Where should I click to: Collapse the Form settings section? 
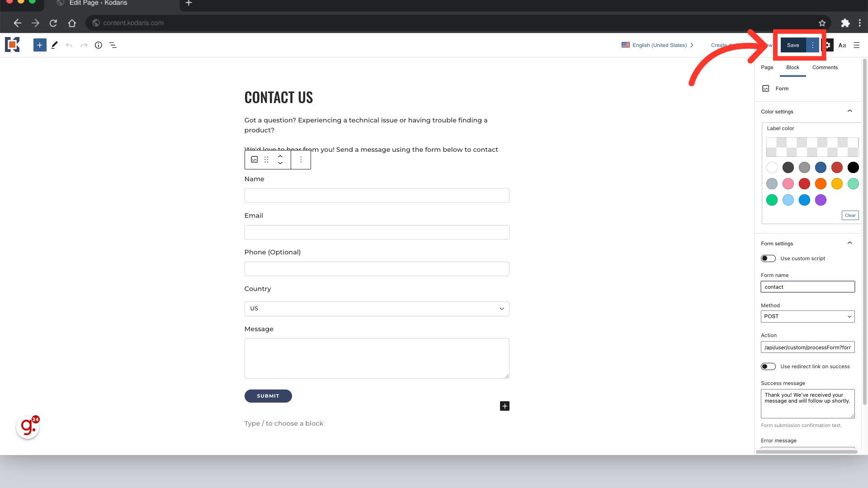coord(849,243)
